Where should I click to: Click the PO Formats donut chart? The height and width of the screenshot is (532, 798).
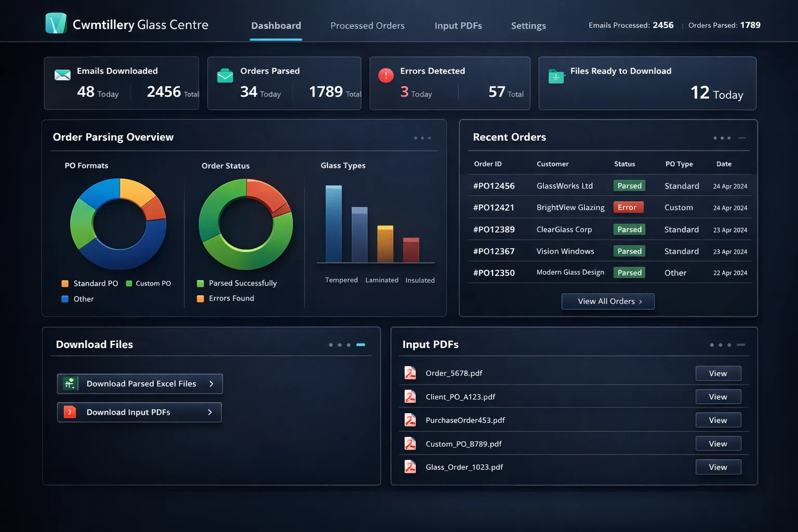point(118,224)
